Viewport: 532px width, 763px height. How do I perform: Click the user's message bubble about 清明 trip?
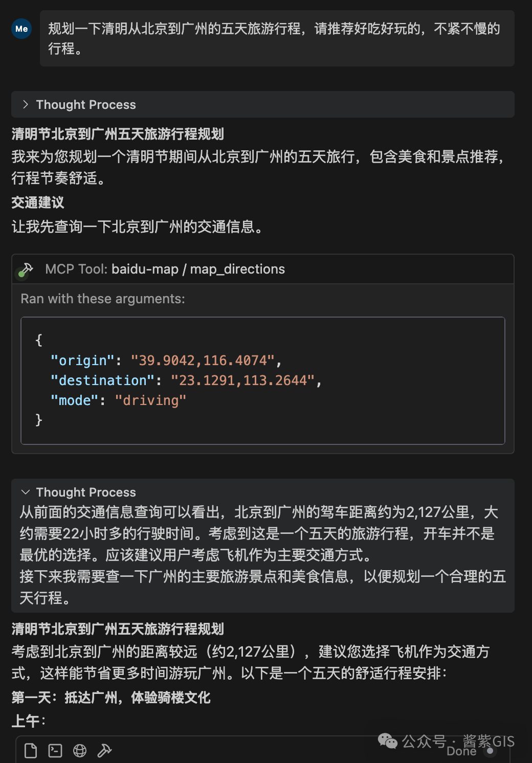point(277,38)
